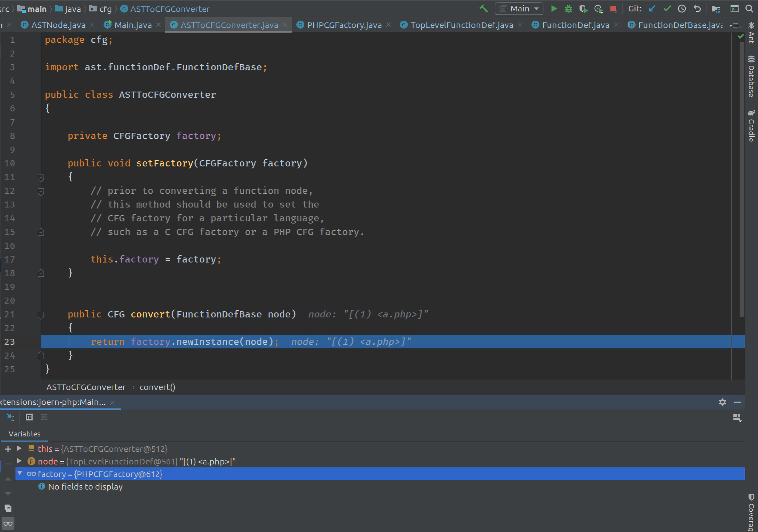Show hidden tabs list dropdown

735,25
